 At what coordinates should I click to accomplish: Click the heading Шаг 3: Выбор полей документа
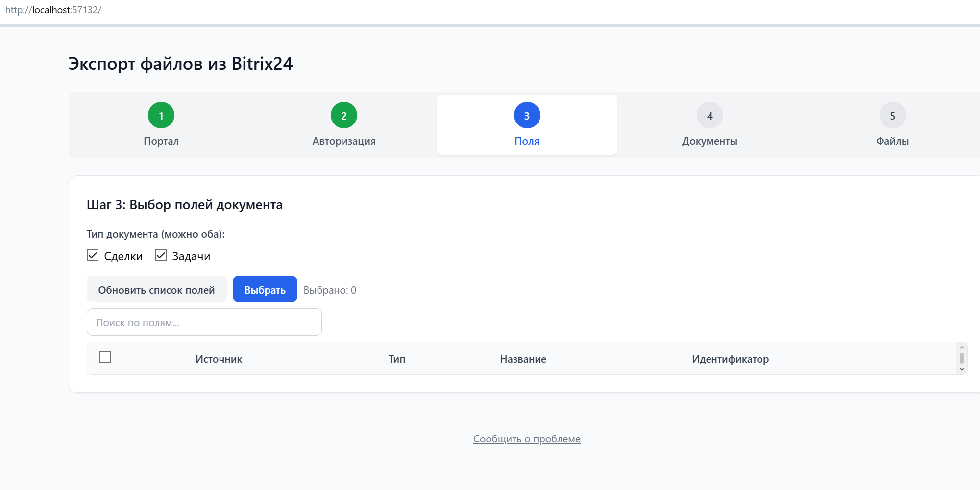click(185, 205)
